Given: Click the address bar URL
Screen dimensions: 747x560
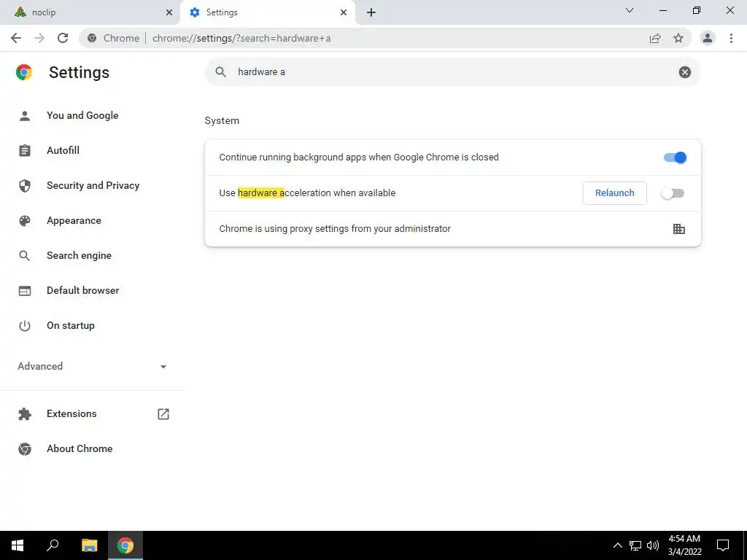Looking at the screenshot, I should pyautogui.click(x=241, y=38).
